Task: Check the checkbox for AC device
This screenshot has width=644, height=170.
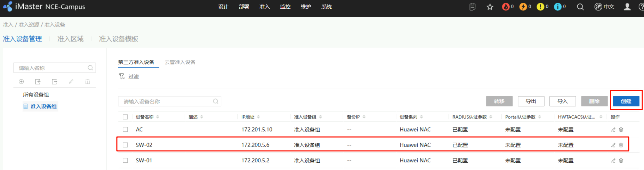Action: point(125,130)
